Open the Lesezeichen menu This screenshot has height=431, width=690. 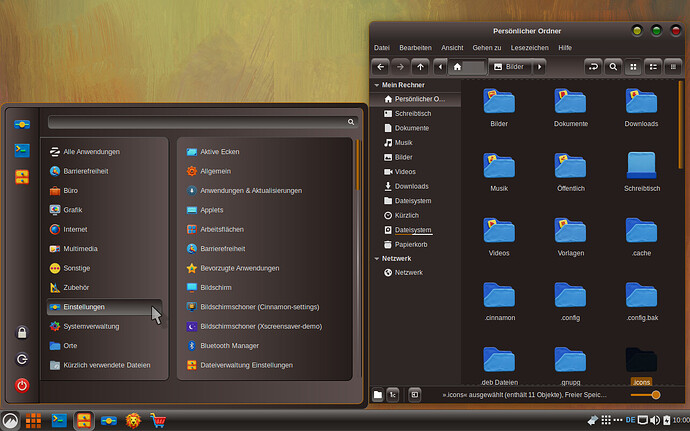(530, 47)
